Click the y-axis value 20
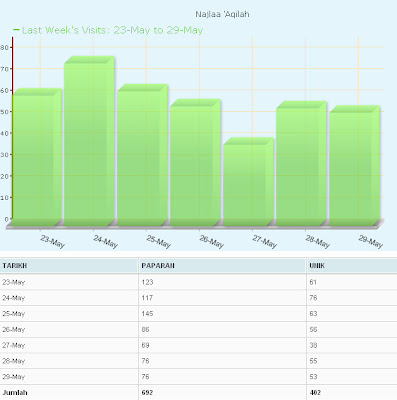 [x=5, y=176]
